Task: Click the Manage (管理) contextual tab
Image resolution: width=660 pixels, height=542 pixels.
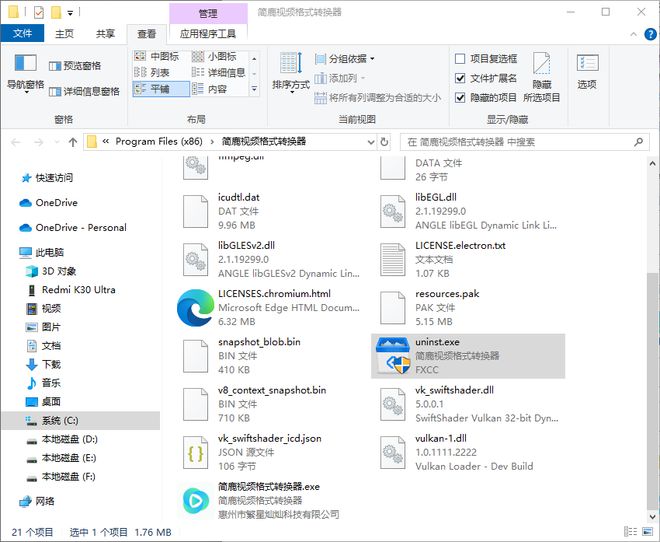Action: [x=208, y=13]
